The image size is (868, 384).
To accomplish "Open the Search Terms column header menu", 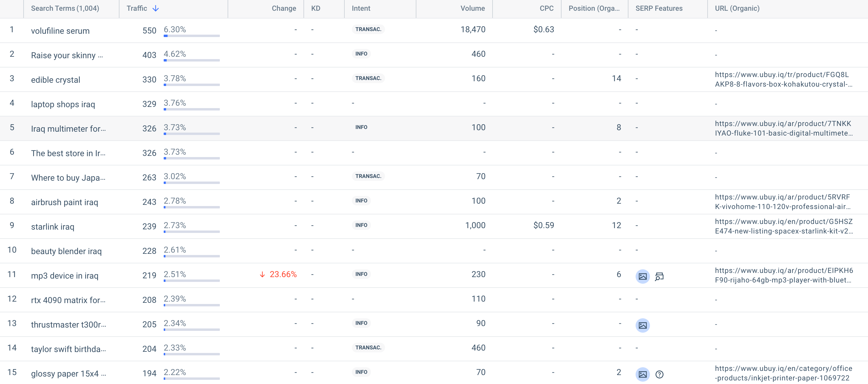I will pos(65,8).
